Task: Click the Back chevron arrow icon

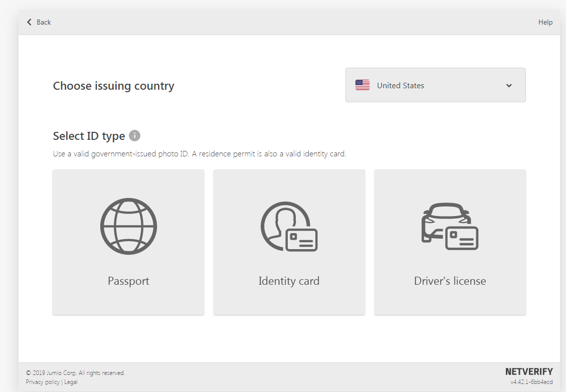Action: click(29, 22)
